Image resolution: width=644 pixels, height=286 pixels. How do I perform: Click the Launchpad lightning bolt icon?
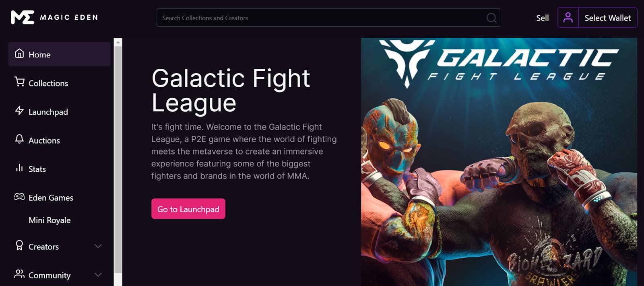[19, 111]
